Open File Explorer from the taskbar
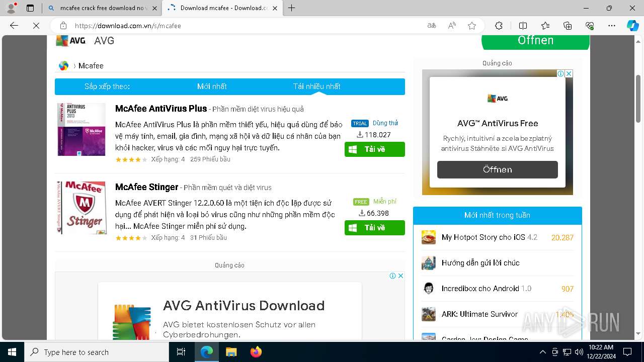 [231, 352]
